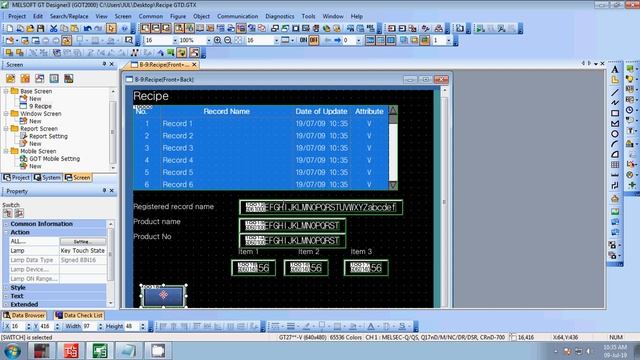
Task: Click the blue next-state arrow icon
Action: click(x=337, y=40)
